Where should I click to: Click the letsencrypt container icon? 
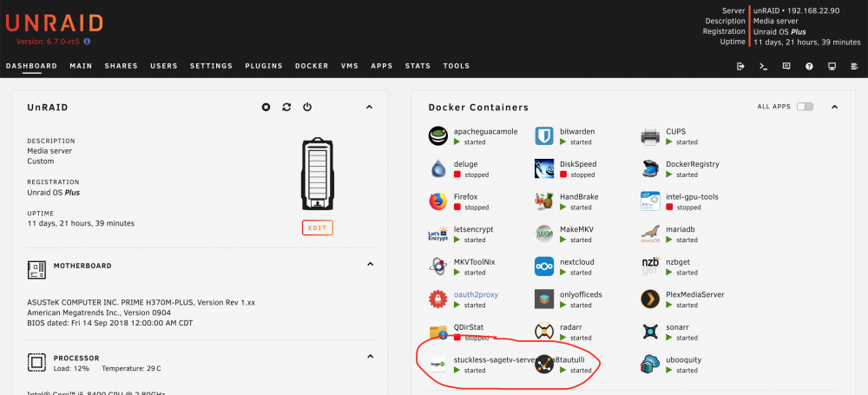pyautogui.click(x=437, y=234)
